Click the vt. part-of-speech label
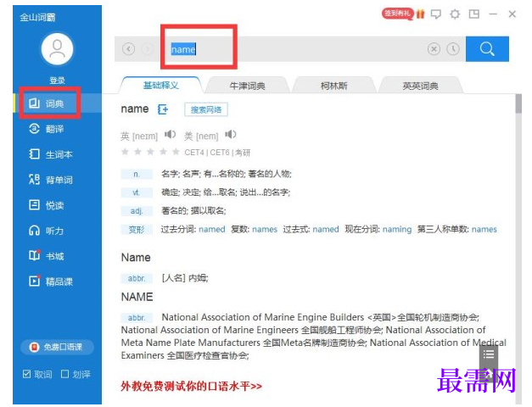This screenshot has height=407, width=532. pos(137,192)
